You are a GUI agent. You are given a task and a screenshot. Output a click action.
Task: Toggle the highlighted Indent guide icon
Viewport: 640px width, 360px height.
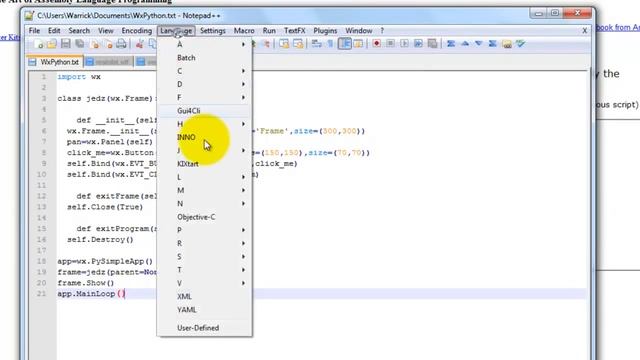[344, 44]
